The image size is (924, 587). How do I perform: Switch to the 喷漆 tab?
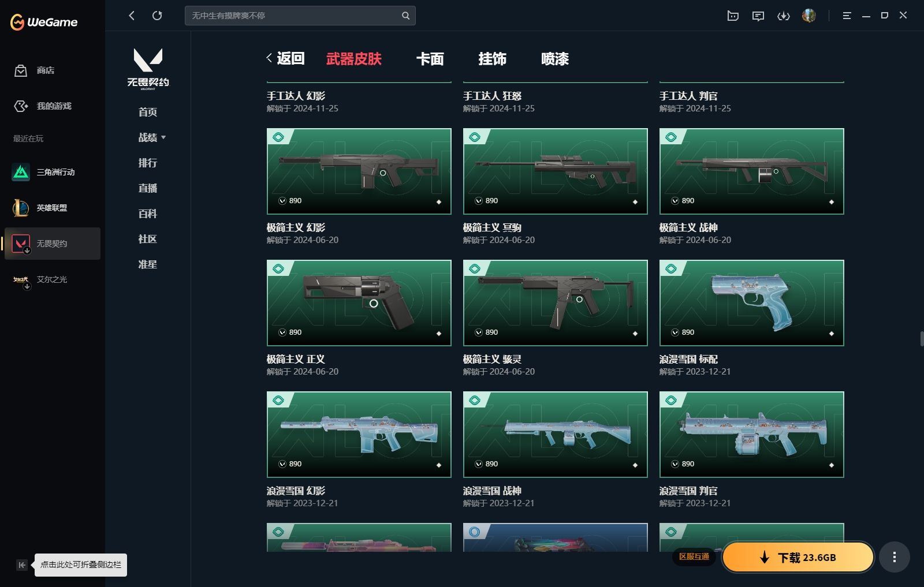point(554,59)
